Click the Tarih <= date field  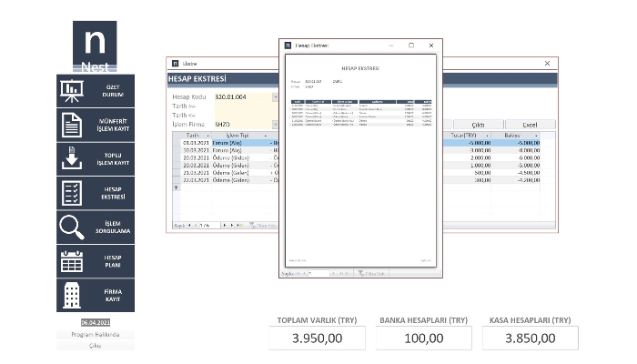tap(246, 116)
